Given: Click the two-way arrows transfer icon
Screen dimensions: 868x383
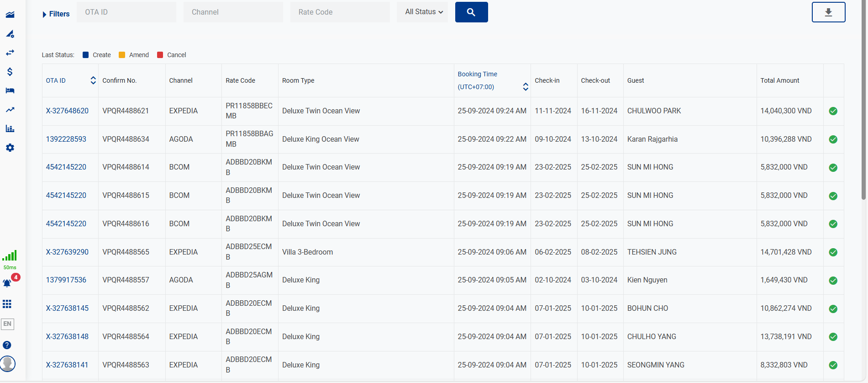Looking at the screenshot, I should coord(10,53).
